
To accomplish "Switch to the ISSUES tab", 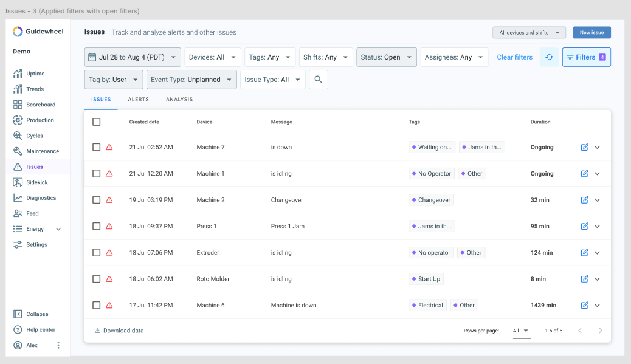I will pos(101,99).
